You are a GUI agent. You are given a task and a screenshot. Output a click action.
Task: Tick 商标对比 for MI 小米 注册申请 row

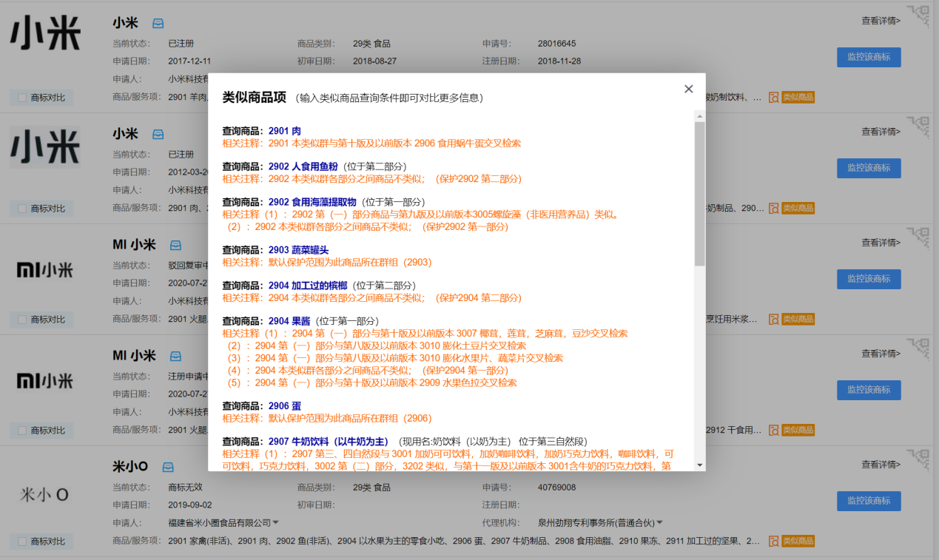22,431
